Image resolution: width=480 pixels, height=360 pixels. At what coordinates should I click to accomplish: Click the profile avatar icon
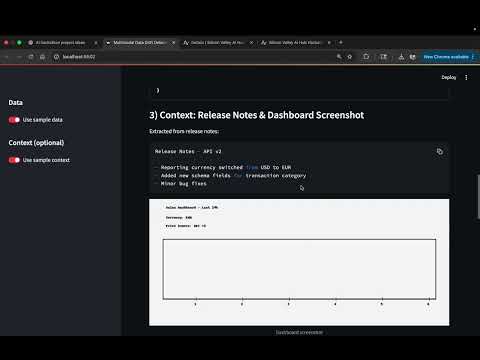[413, 57]
